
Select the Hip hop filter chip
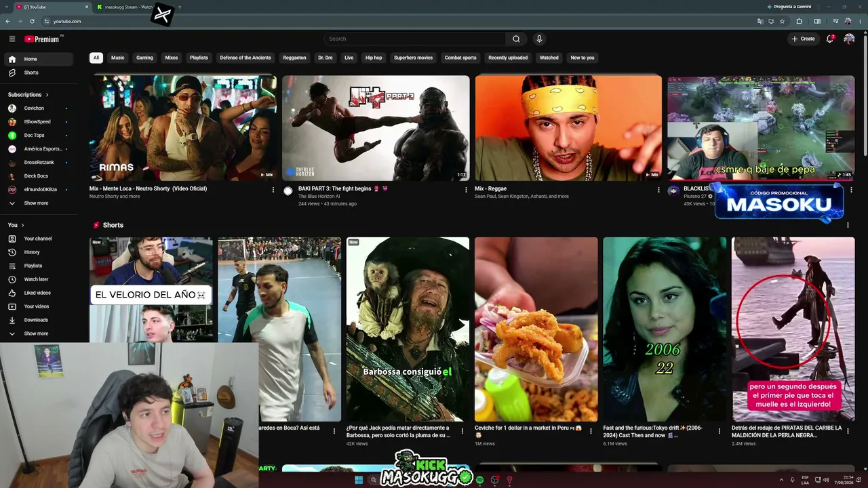pyautogui.click(x=374, y=58)
